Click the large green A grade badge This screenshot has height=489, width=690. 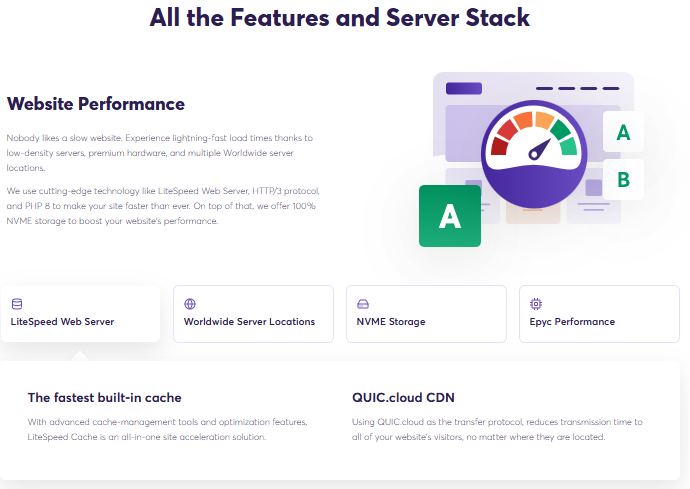click(450, 216)
